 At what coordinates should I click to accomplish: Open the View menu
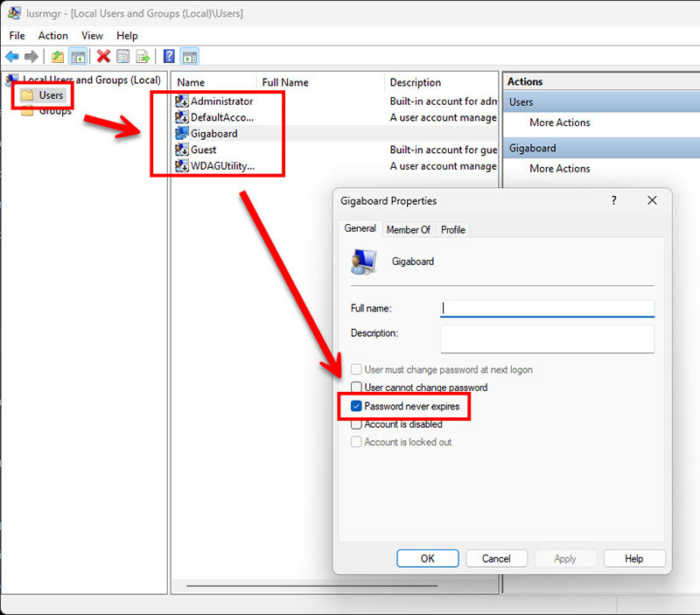pos(93,36)
